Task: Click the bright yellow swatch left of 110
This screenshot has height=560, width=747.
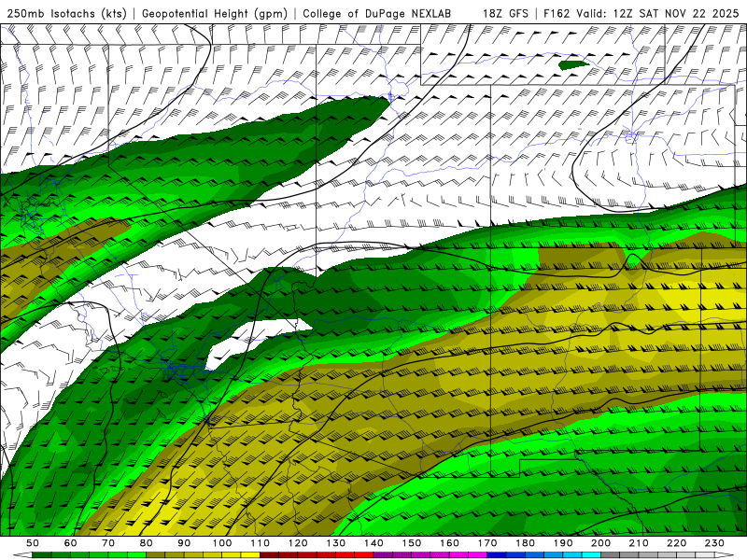Action: click(x=250, y=555)
